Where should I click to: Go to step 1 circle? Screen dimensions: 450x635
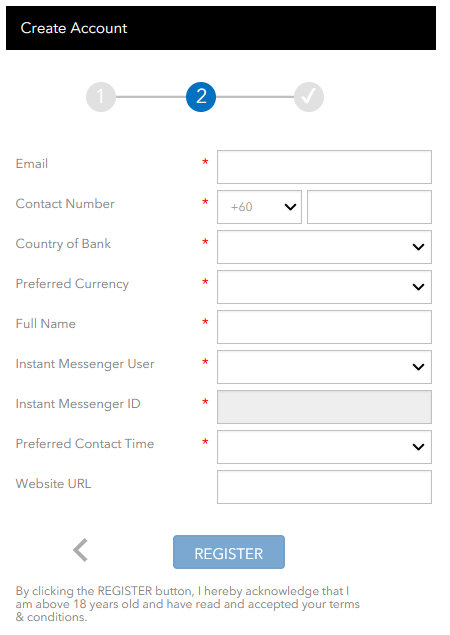101,97
